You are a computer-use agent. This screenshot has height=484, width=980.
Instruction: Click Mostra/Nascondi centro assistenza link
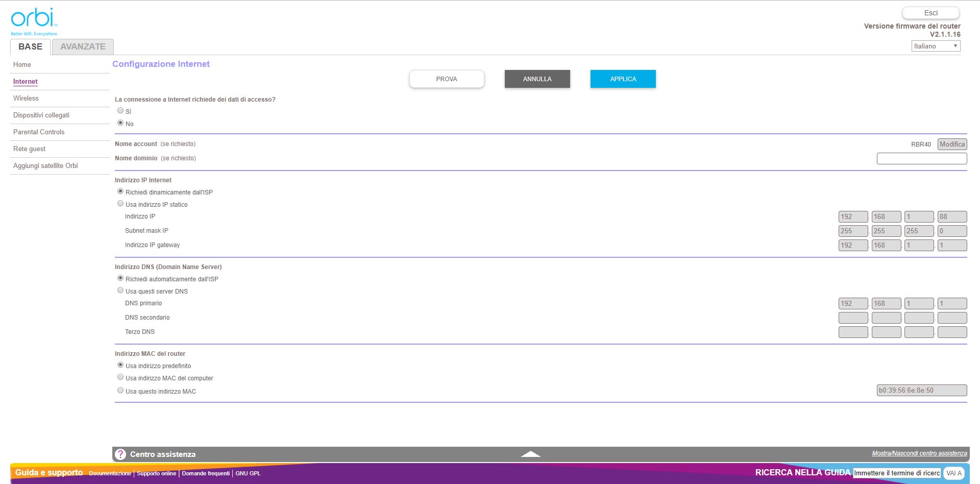[x=919, y=453]
